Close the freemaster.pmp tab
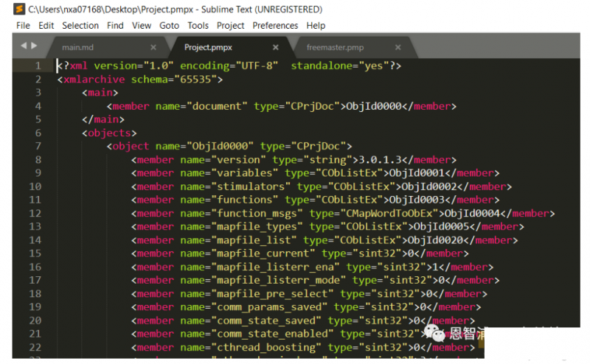Screen dimensions: 590x364 point(398,47)
